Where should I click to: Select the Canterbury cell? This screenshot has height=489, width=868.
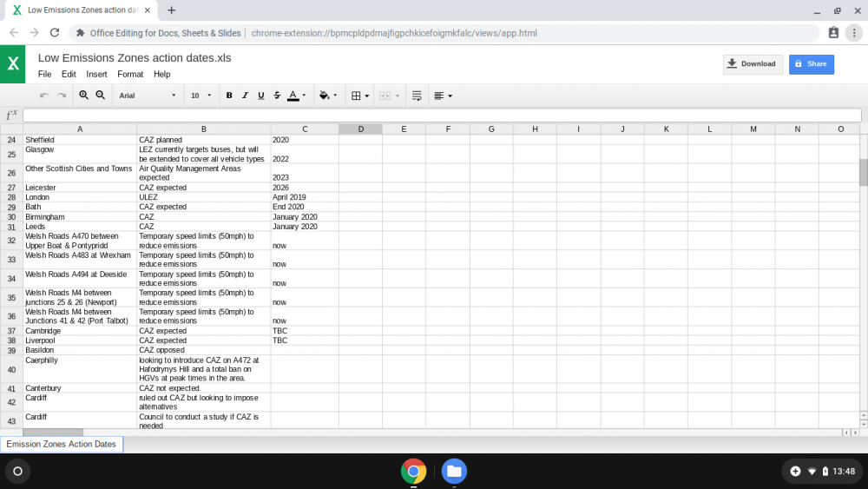80,388
